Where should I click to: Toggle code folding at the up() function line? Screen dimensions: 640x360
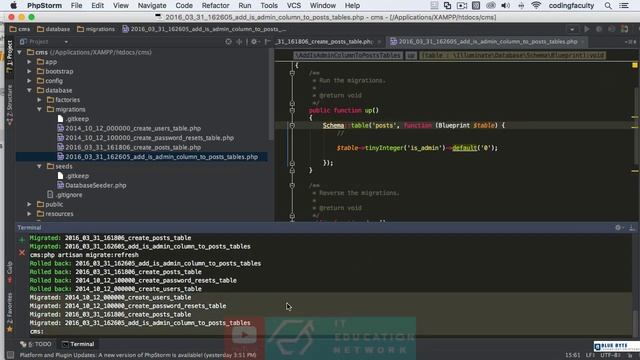[292, 110]
